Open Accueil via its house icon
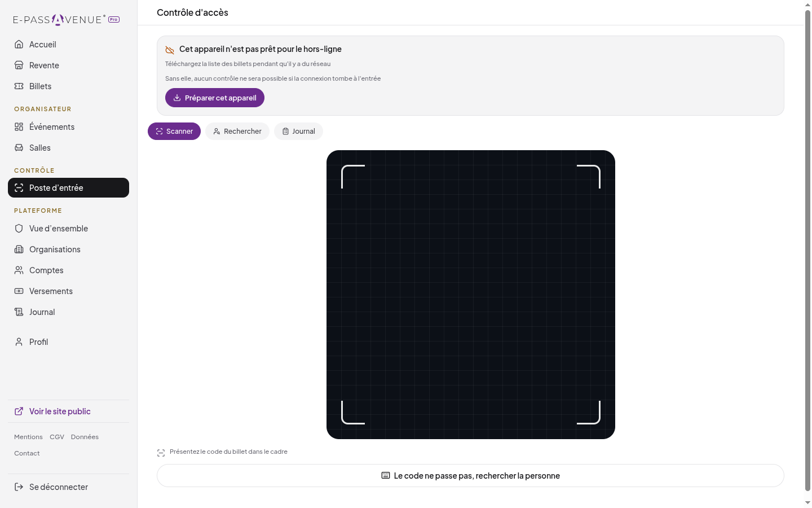The height and width of the screenshot is (508, 812). [19, 45]
